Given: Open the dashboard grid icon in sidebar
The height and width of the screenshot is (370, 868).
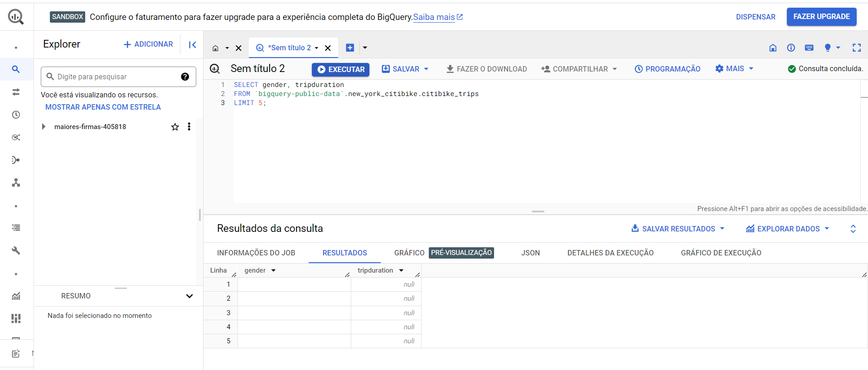Looking at the screenshot, I should 16,318.
